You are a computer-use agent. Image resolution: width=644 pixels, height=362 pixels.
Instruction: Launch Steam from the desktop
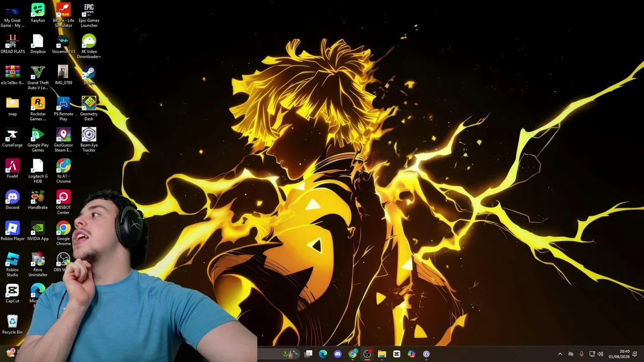point(89,75)
